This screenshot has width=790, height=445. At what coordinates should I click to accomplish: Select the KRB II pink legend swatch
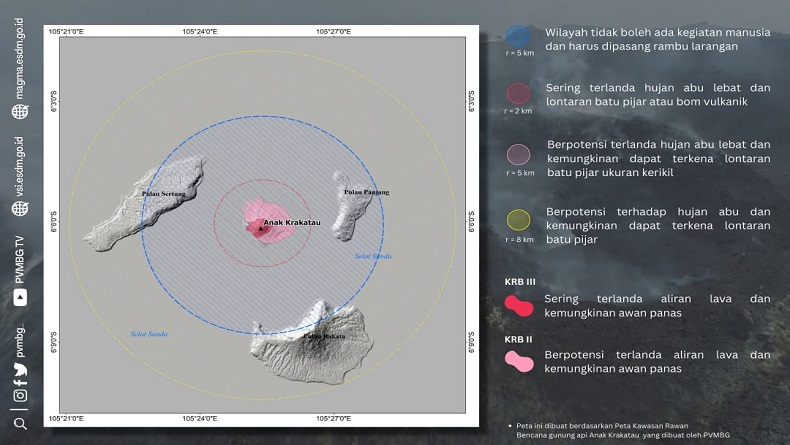pos(518,361)
